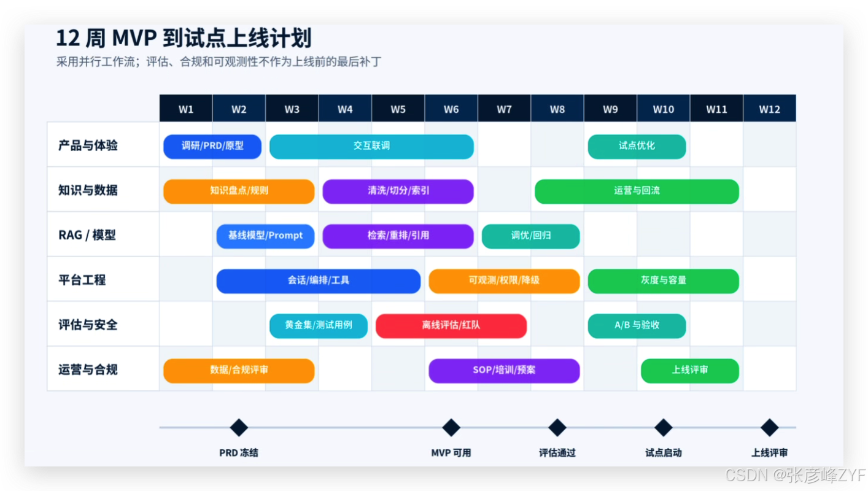Image resolution: width=868 pixels, height=491 pixels.
Task: Select the 运营与合规 row label
Action: [x=88, y=369]
